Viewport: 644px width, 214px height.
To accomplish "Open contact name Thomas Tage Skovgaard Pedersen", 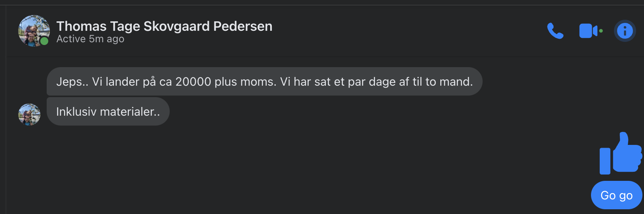I will 164,26.
